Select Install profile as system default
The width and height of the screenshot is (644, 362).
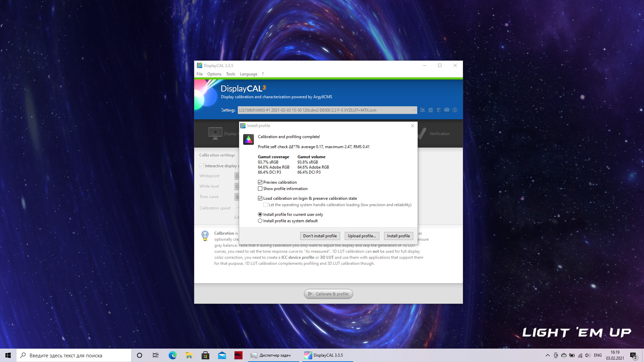point(260,221)
